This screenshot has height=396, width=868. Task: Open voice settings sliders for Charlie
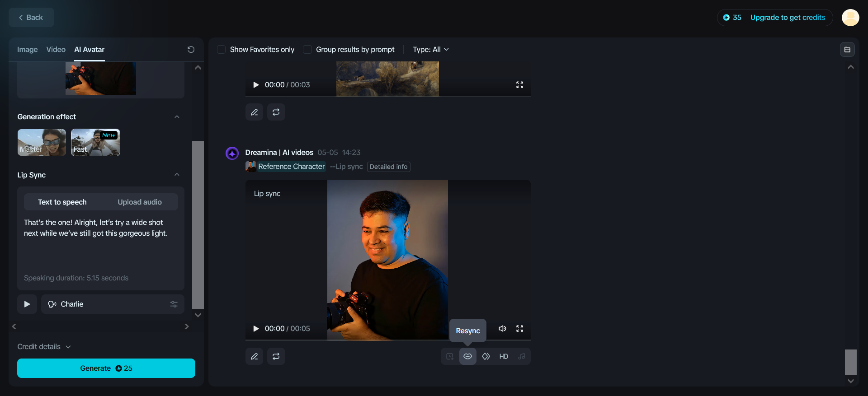[174, 304]
